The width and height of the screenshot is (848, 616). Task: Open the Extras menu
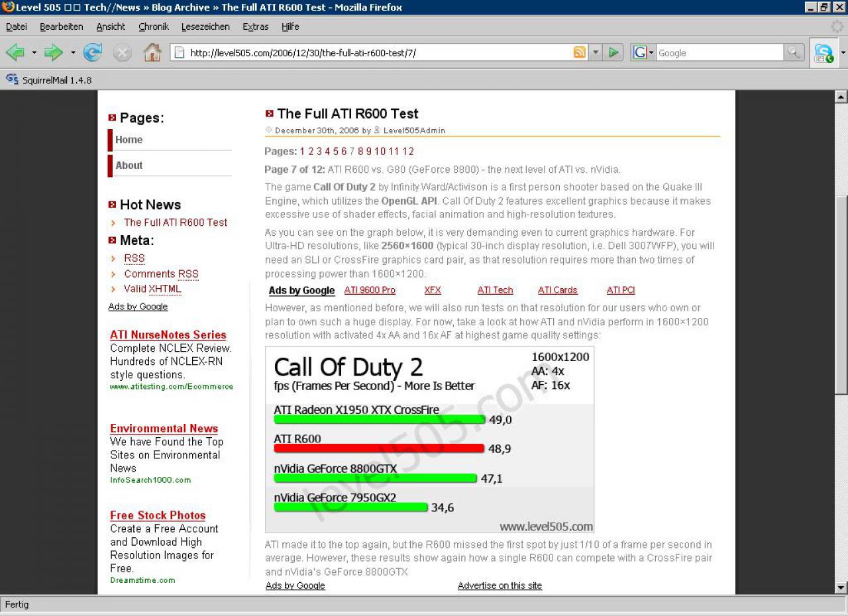coord(256,26)
